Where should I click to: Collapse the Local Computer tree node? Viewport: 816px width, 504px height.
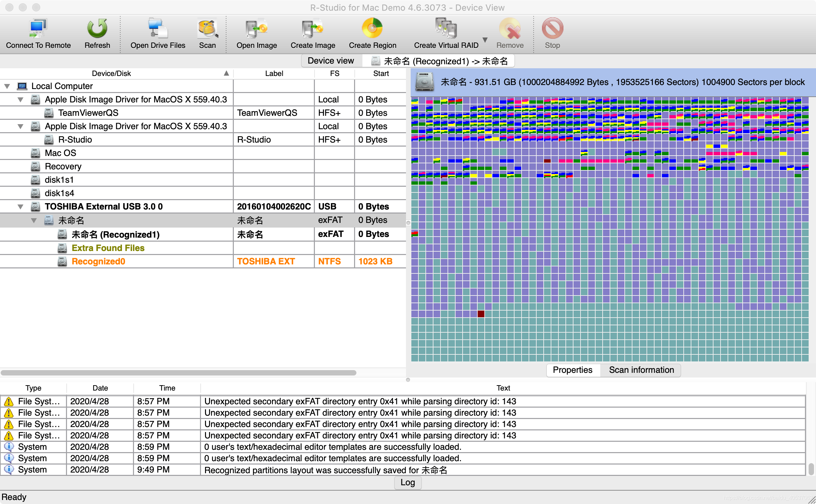(7, 86)
